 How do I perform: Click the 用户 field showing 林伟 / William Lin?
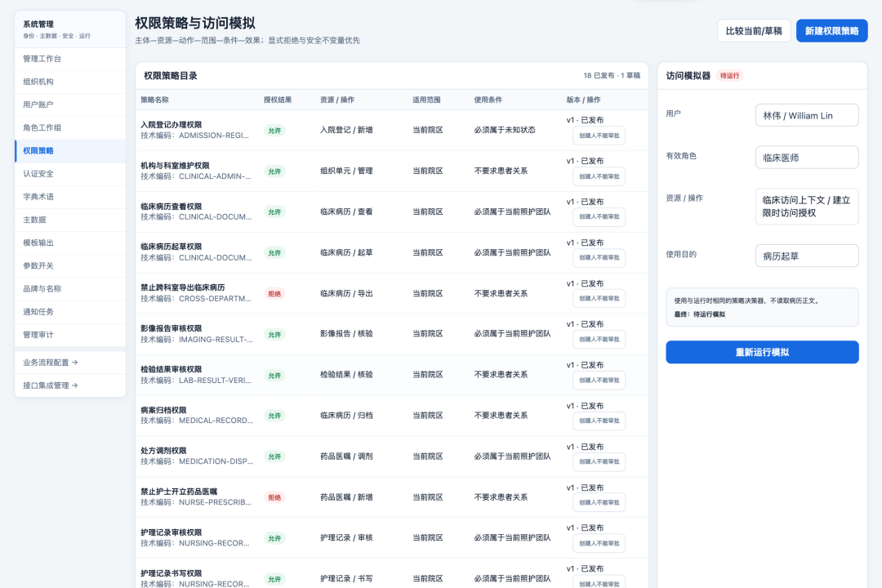click(807, 115)
